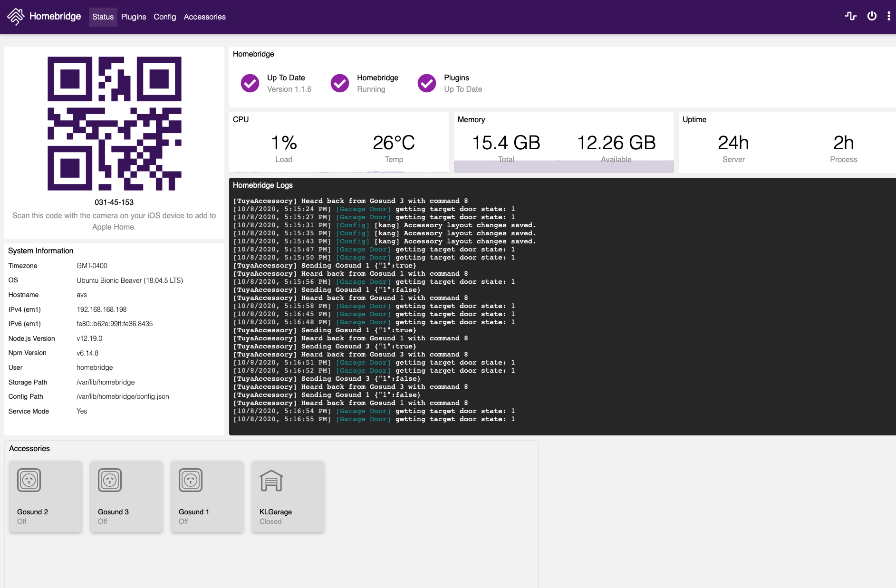This screenshot has height=588, width=896.
Task: Click the user value homebridge
Action: coord(95,367)
